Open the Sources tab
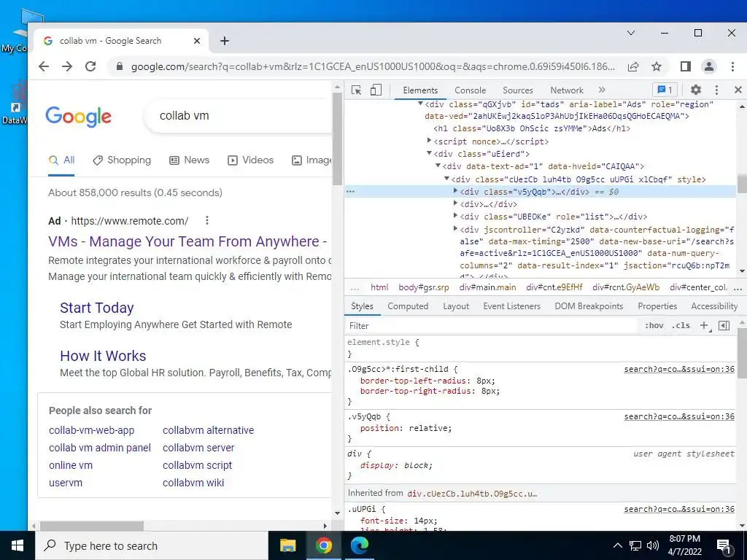The width and height of the screenshot is (747, 560). click(x=518, y=90)
